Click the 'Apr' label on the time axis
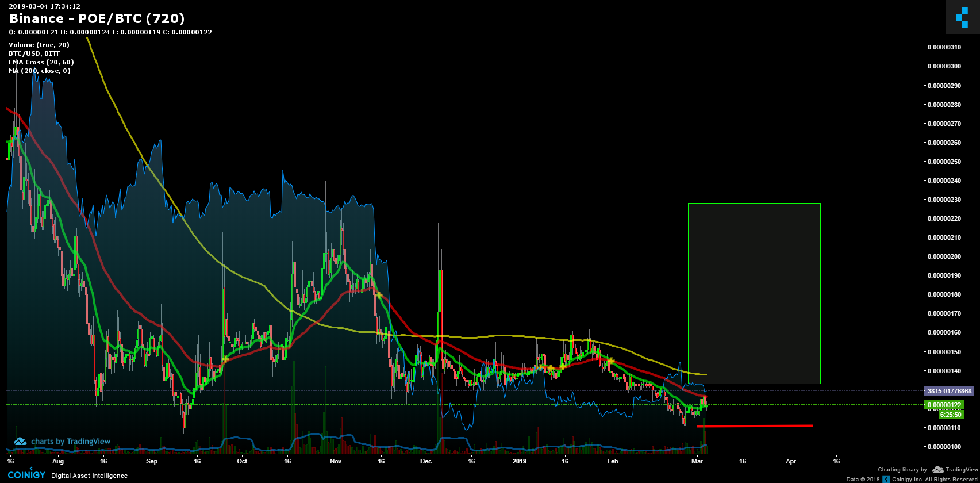This screenshot has width=980, height=483. click(791, 461)
